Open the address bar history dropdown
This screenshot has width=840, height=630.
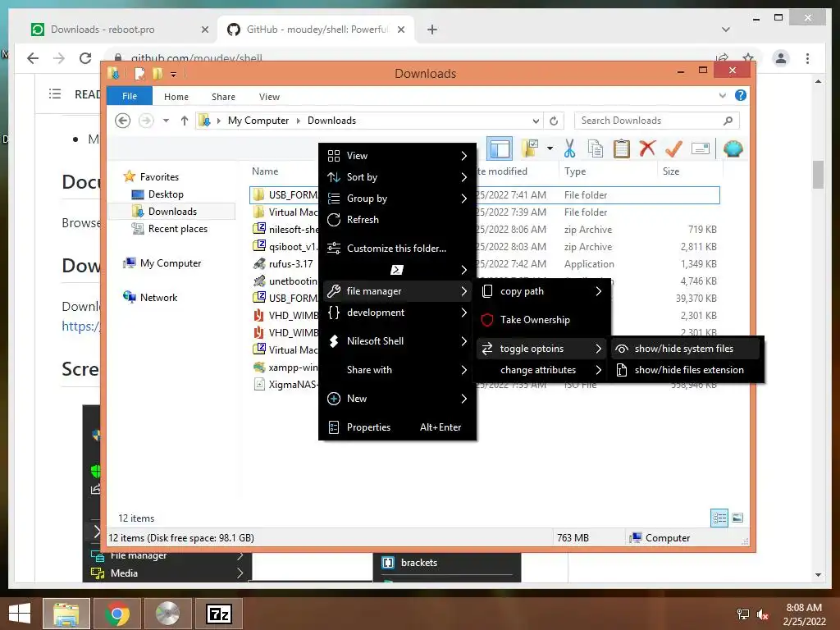pyautogui.click(x=536, y=121)
